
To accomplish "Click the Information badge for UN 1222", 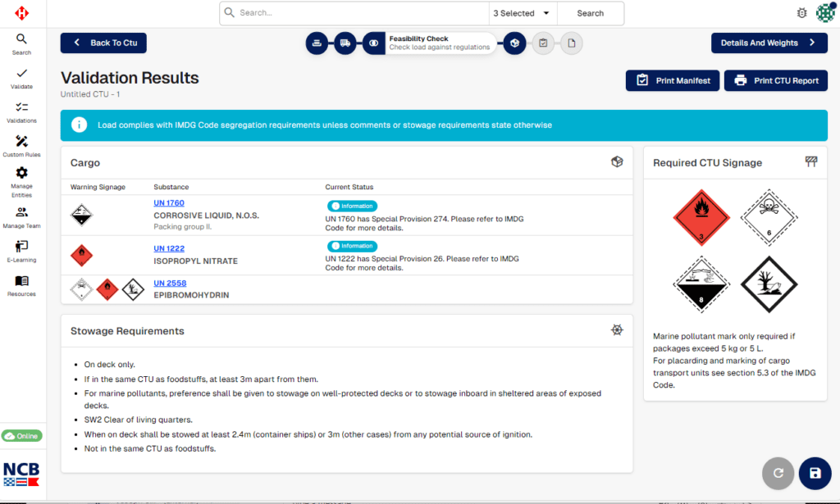I will coord(353,246).
